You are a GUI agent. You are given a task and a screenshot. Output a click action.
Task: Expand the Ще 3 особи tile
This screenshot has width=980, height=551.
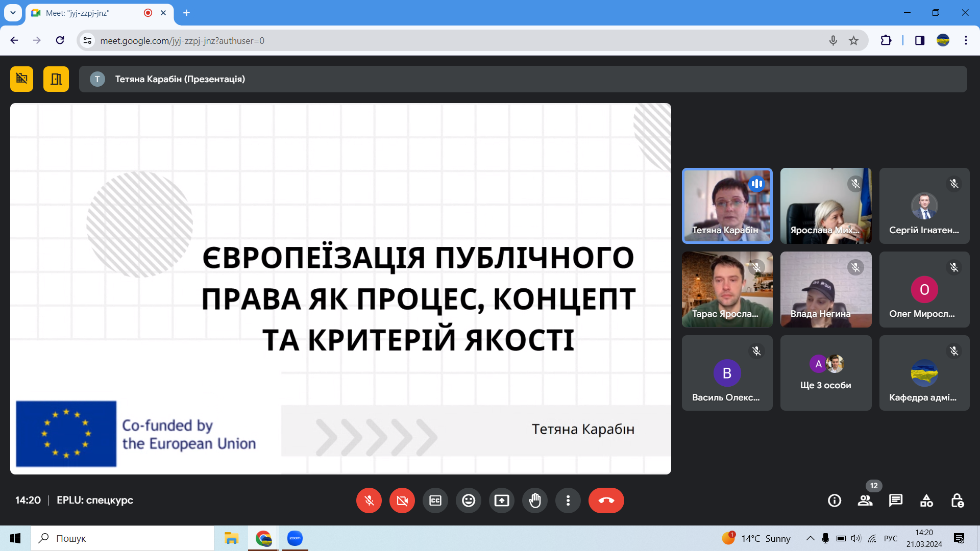(x=825, y=373)
